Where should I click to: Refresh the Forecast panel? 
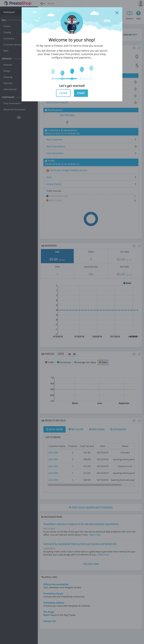(x=139, y=354)
